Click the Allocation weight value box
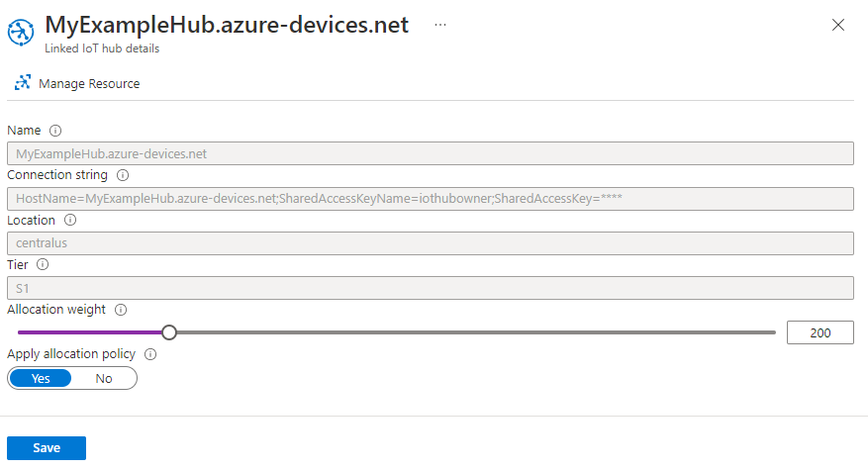The height and width of the screenshot is (470, 868). pyautogui.click(x=820, y=332)
